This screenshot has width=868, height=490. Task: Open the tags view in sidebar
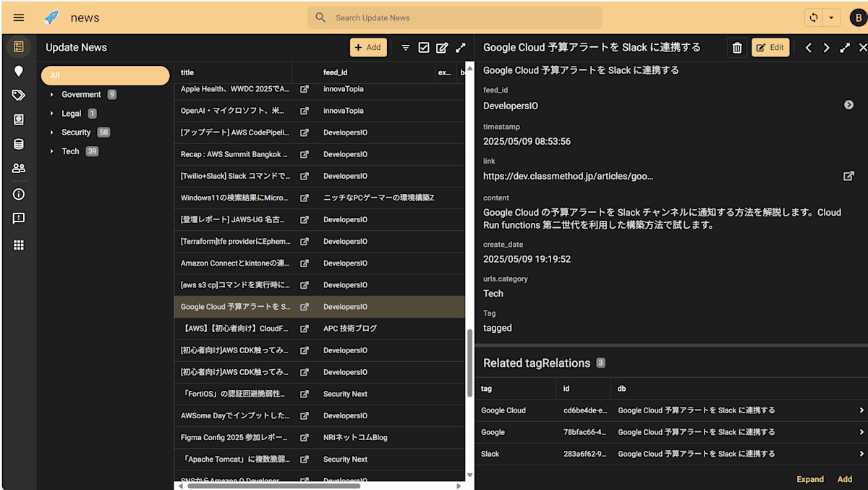[x=19, y=95]
